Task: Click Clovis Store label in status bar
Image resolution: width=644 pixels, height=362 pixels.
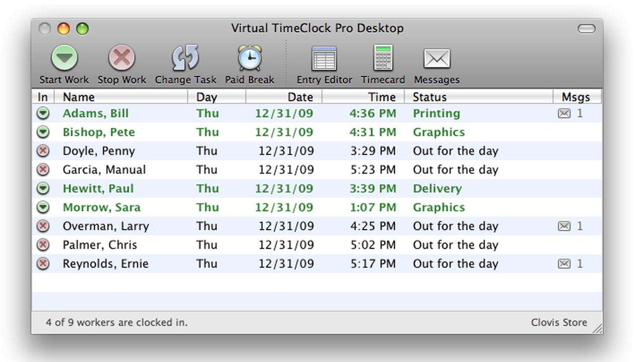Action: coord(559,323)
